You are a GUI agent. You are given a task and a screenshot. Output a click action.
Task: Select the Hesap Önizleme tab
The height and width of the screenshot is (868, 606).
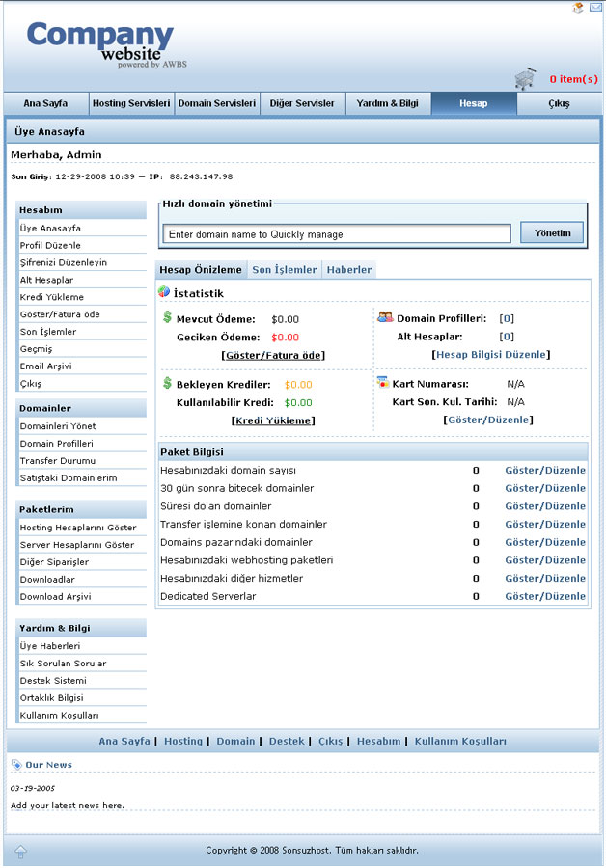[201, 270]
